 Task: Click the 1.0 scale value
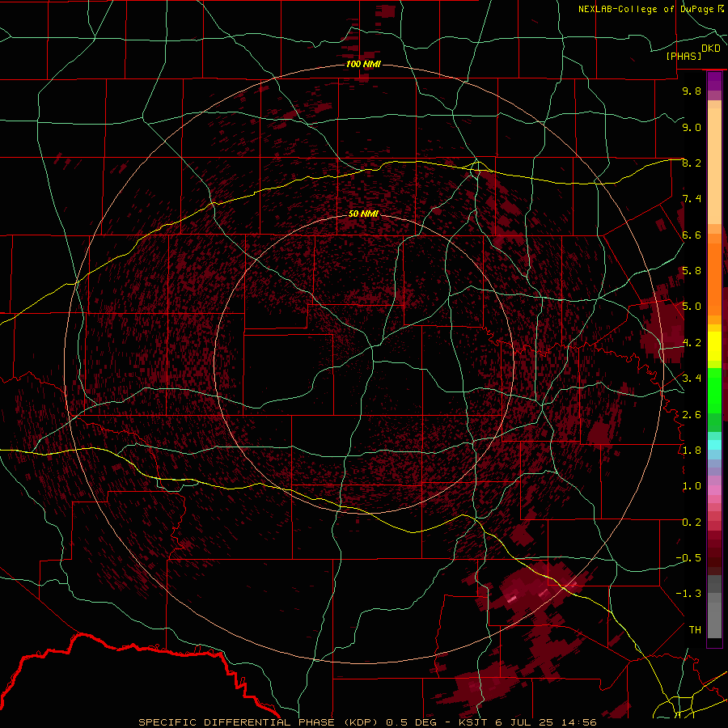tap(692, 486)
